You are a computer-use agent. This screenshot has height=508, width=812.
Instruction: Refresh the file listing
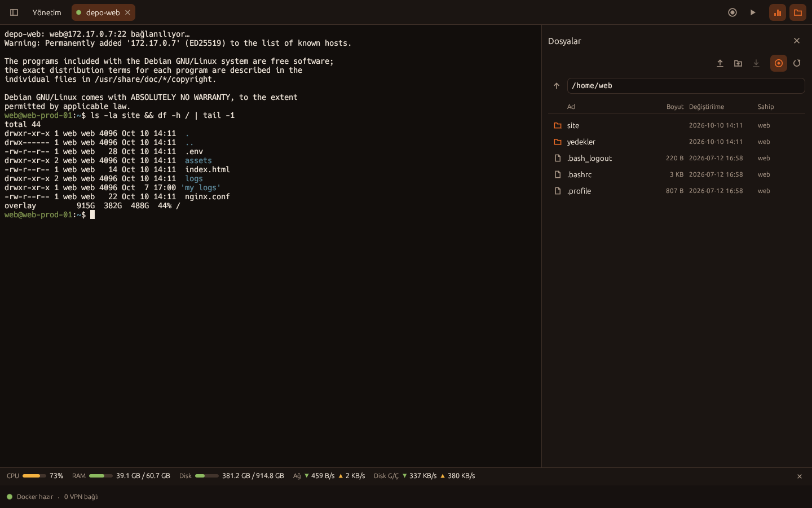pos(797,63)
